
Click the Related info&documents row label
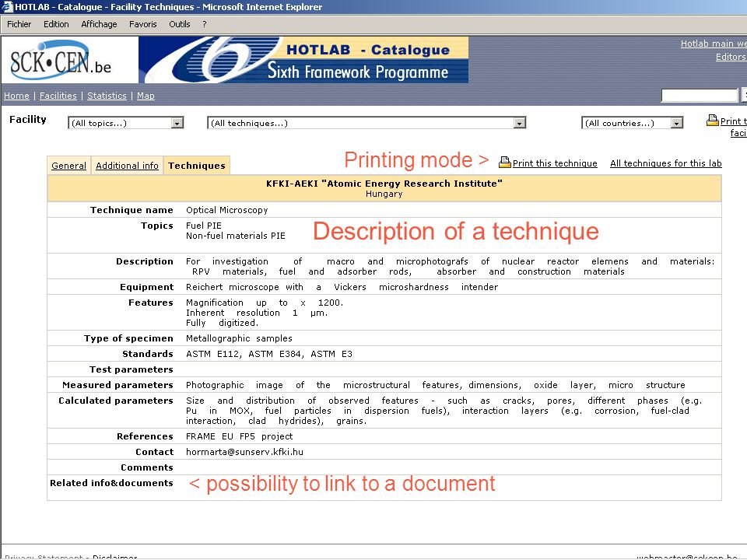point(111,483)
